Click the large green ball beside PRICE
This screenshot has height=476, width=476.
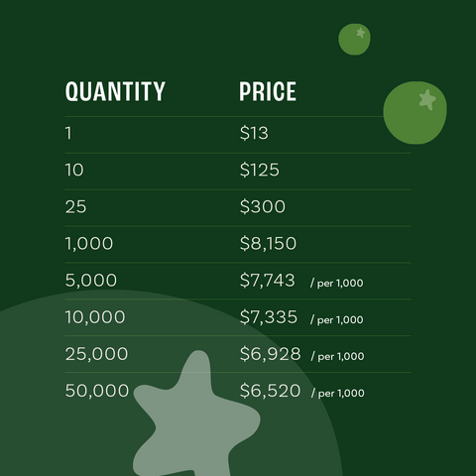click(x=415, y=113)
